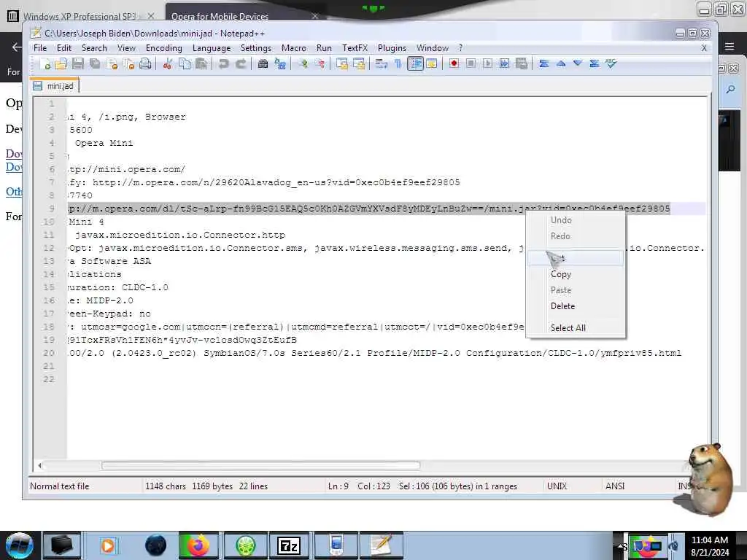Click the ABC spell check toolbar icon

point(611,64)
